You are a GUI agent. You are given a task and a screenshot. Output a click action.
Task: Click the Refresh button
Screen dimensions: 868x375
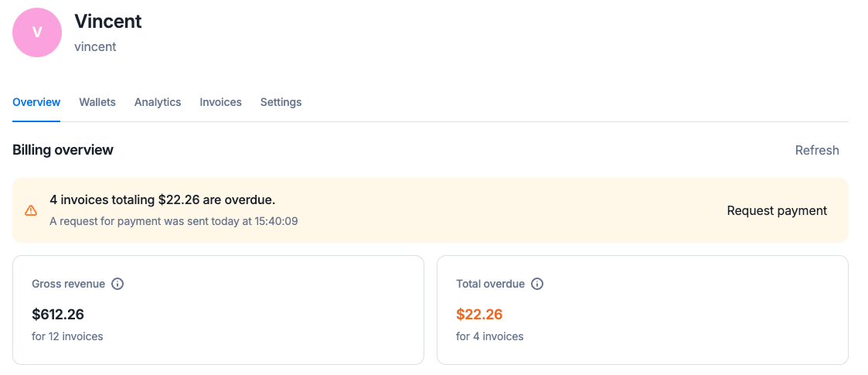(817, 150)
